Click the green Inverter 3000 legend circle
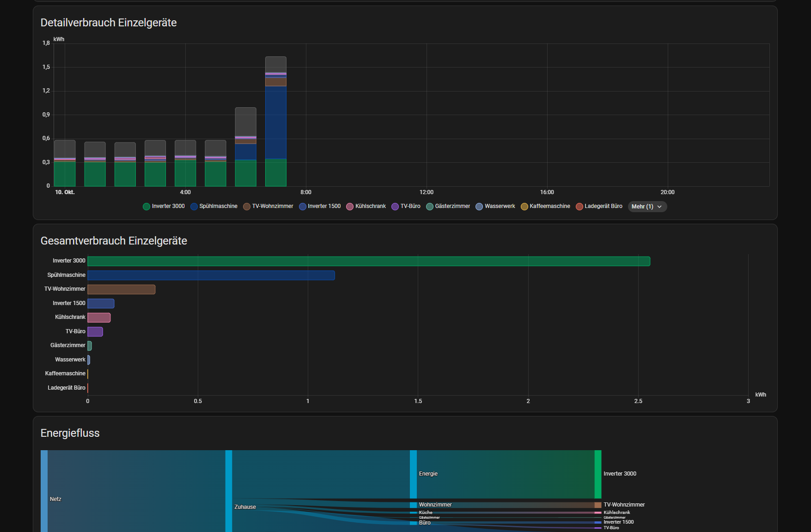811x532 pixels. [x=146, y=207]
